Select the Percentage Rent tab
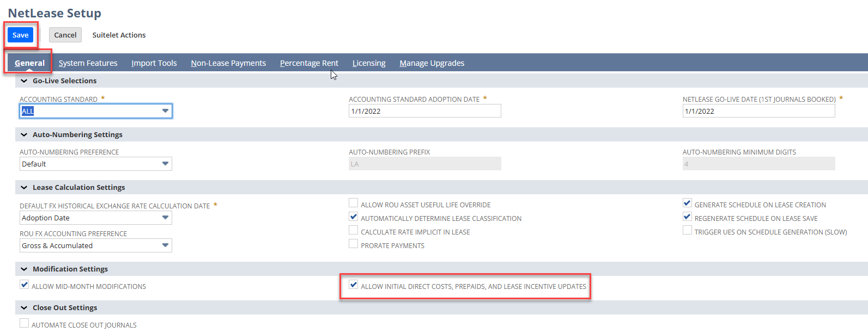This screenshot has width=868, height=333. coord(309,63)
